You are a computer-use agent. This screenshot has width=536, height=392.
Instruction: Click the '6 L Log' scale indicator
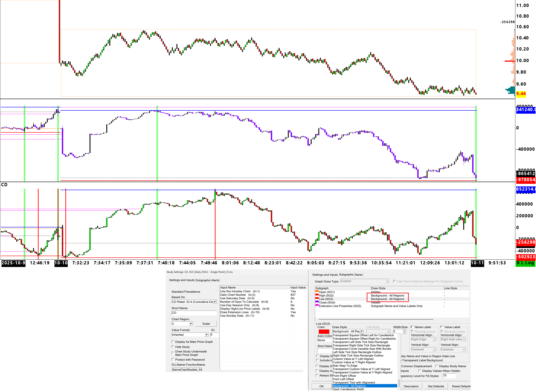[x=525, y=263]
